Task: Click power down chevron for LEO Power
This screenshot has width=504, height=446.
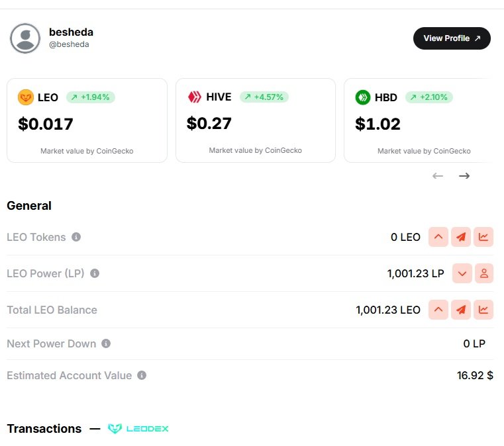Action: (462, 273)
